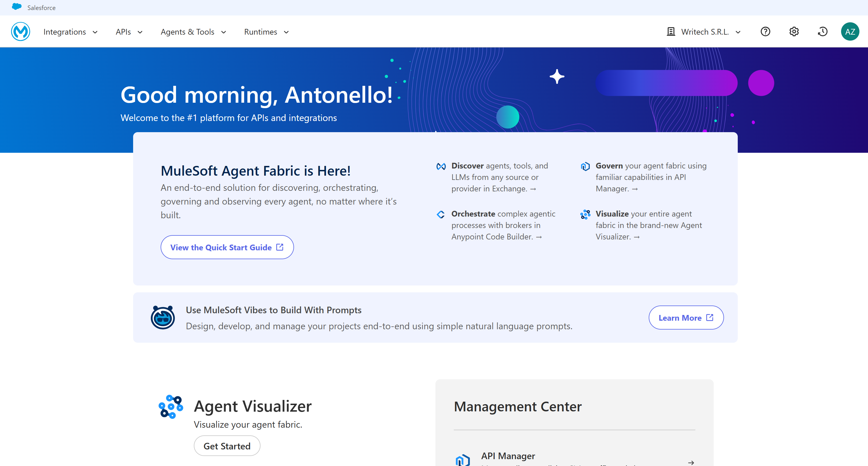Expand the APIs menu
This screenshot has width=868, height=466.
(x=129, y=32)
